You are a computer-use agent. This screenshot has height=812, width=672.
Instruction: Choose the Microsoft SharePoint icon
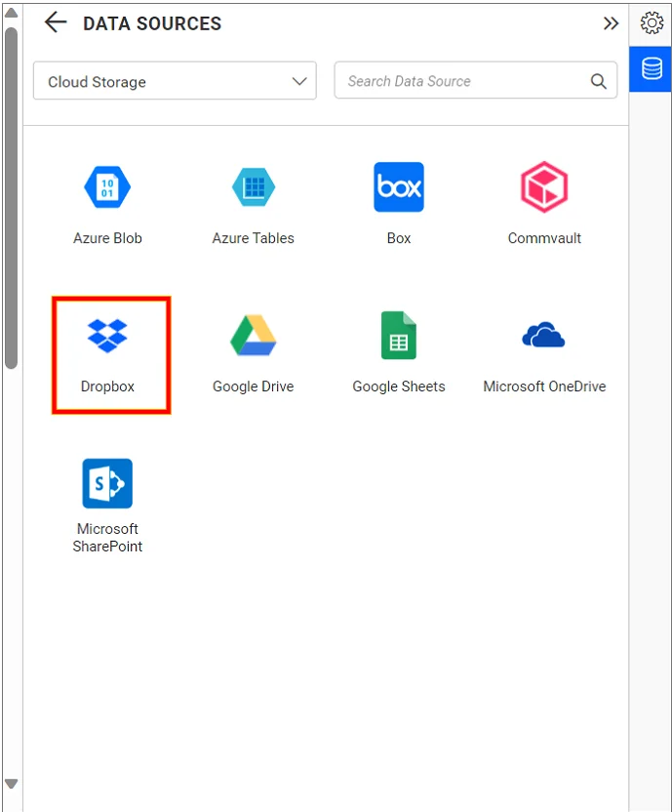click(107, 484)
